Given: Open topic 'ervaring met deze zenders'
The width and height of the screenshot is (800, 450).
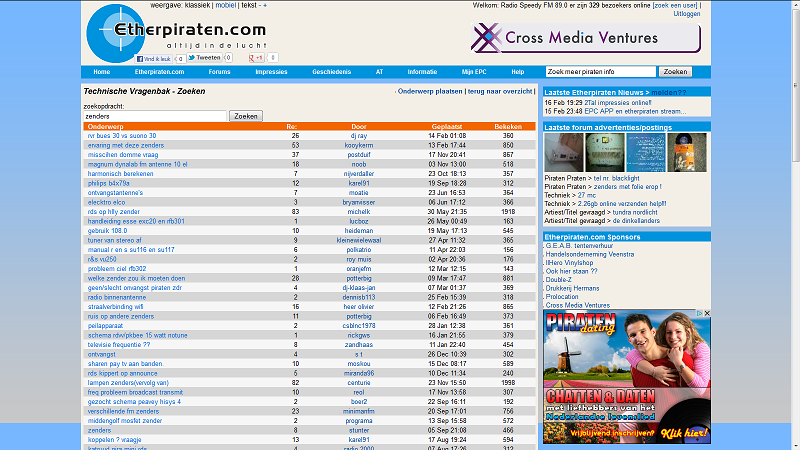Looking at the screenshot, I should [x=126, y=145].
